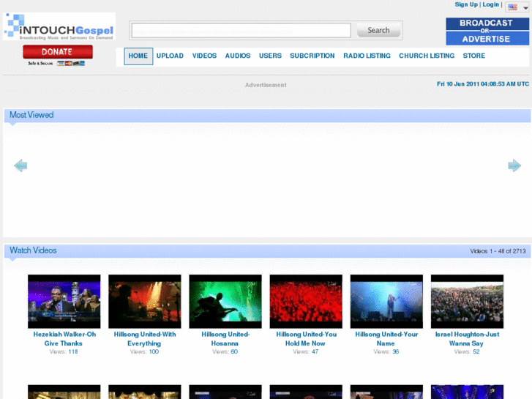532x399 pixels.
Task: Click the Most Viewed section heading
Action: pyautogui.click(x=31, y=115)
